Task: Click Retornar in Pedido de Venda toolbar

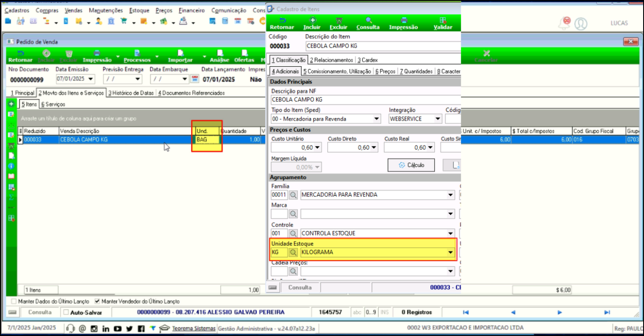Action: [20, 56]
